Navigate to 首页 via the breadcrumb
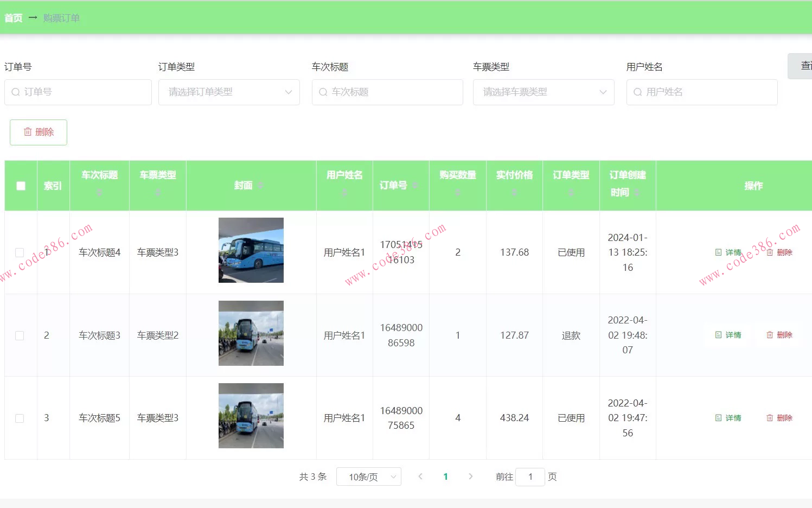The image size is (812, 508). pos(13,17)
